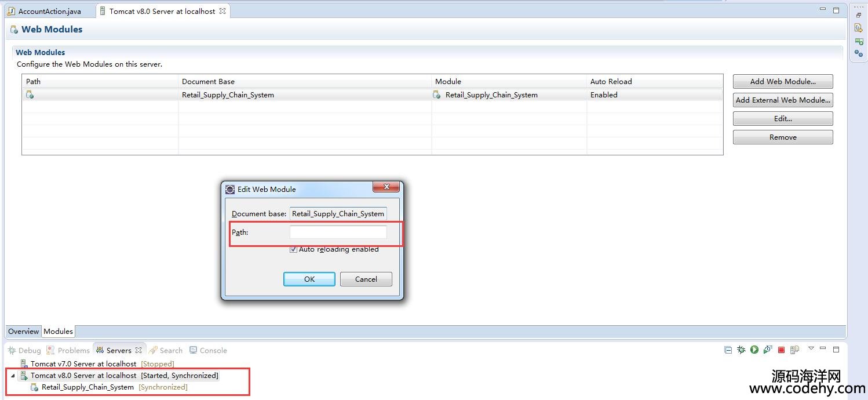Uncheck Auto reloading enabled checkbox
This screenshot has height=400, width=868.
pos(293,249)
